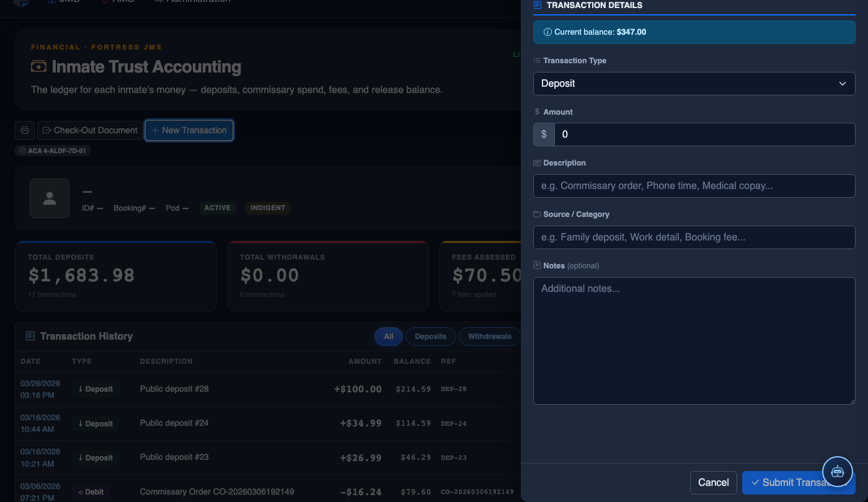Viewport: 868px width, 502px height.
Task: Click into the Description text field
Action: click(x=694, y=186)
